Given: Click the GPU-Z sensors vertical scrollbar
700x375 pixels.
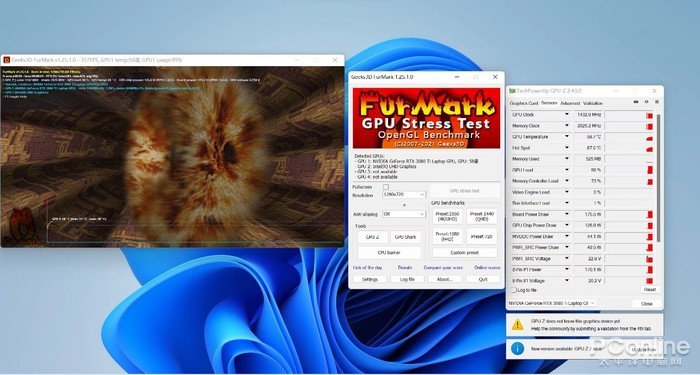Looking at the screenshot, I should click(x=658, y=179).
